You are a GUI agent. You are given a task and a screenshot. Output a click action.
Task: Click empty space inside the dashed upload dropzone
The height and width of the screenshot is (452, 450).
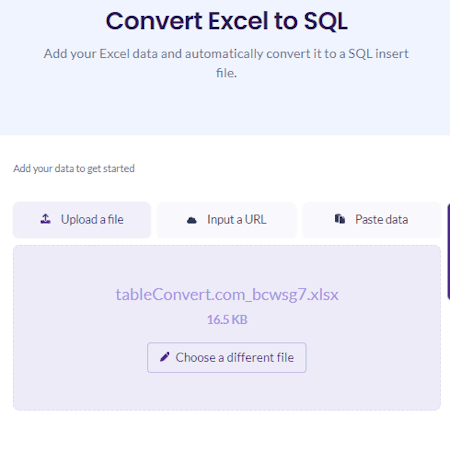click(x=67, y=383)
